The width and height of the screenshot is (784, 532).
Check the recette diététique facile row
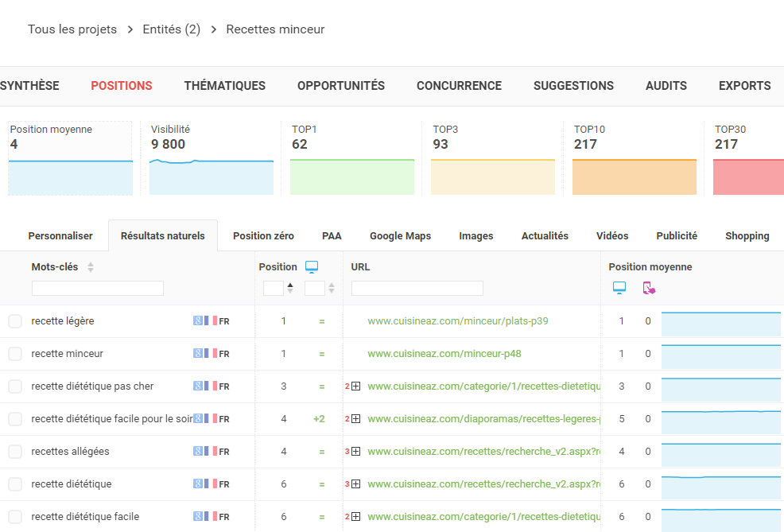click(15, 517)
